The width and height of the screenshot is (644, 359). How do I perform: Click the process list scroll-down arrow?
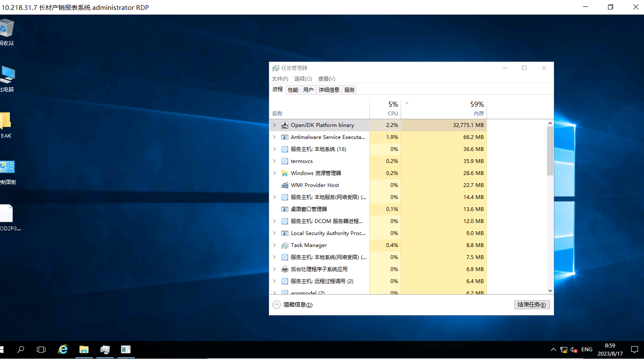(550, 291)
